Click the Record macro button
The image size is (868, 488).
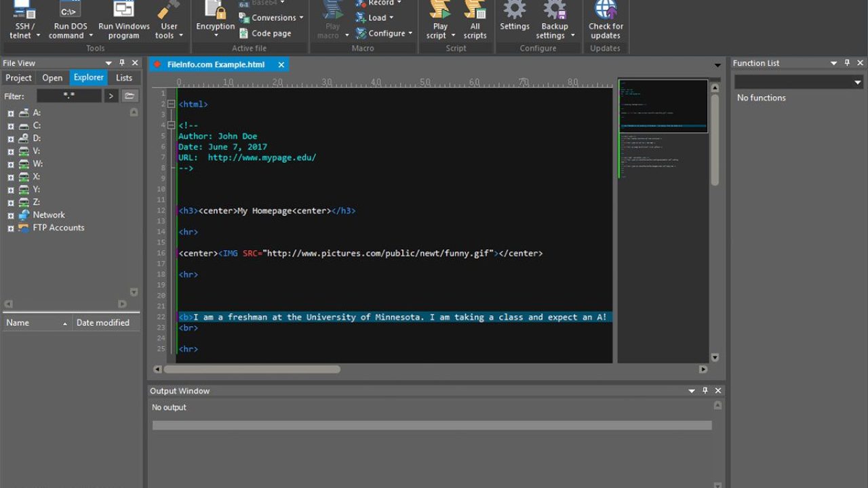(x=378, y=3)
